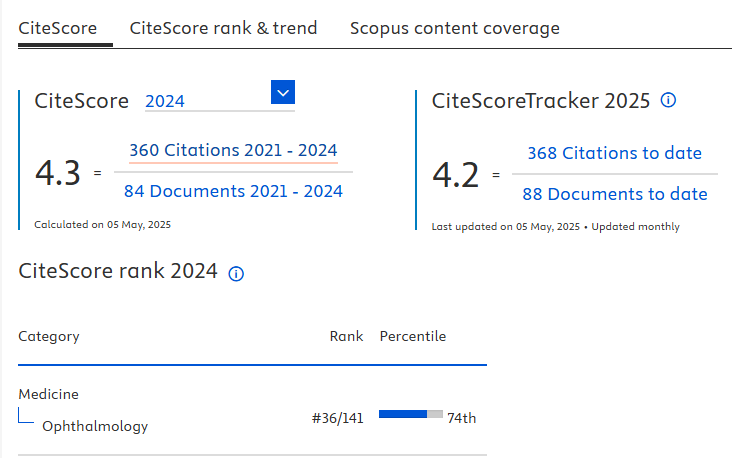Click info icon beside CiteScore rank 2024

pos(237,273)
